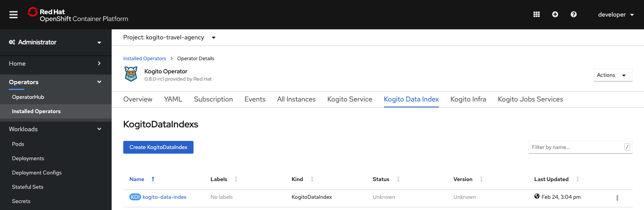The height and width of the screenshot is (210, 644).
Task: Click the Kogito Operator mascot icon
Action: [131, 74]
